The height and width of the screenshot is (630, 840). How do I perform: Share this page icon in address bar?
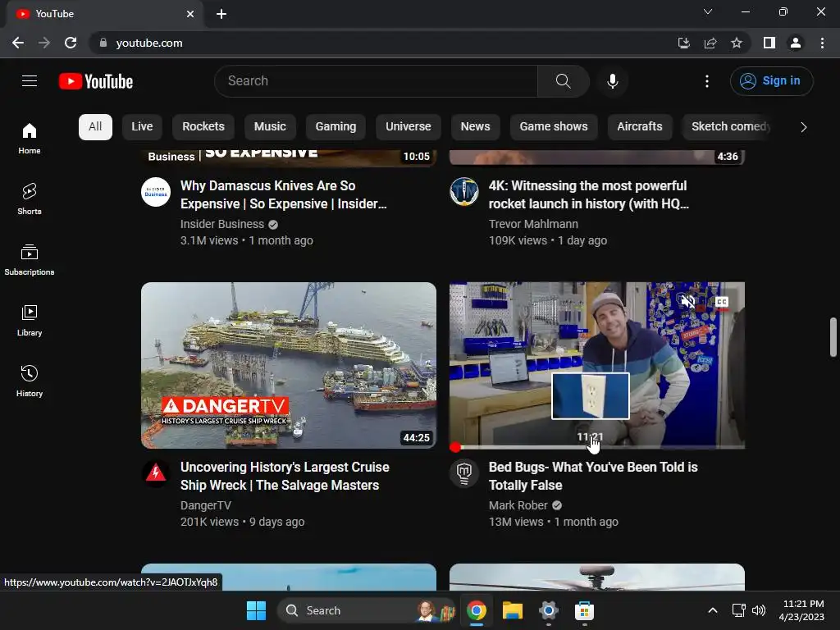click(x=710, y=43)
